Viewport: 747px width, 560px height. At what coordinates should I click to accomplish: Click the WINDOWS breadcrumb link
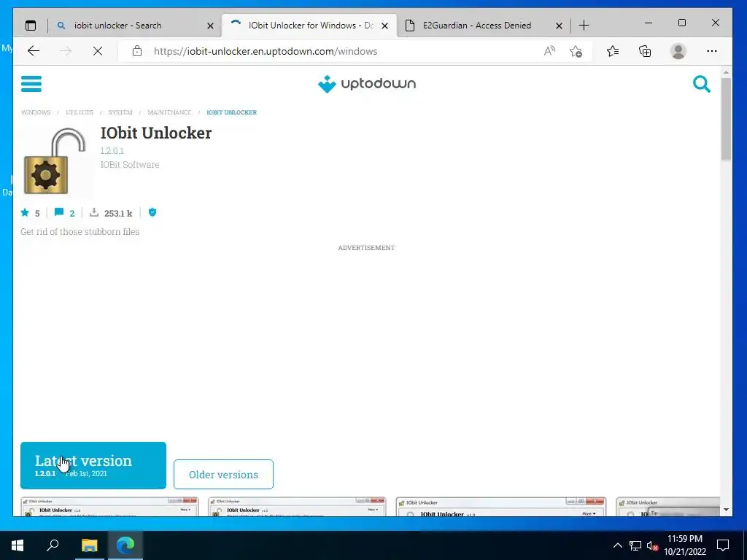tap(36, 112)
